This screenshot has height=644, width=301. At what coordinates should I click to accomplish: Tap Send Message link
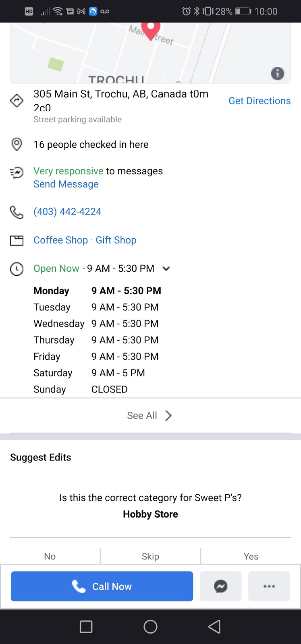point(66,184)
